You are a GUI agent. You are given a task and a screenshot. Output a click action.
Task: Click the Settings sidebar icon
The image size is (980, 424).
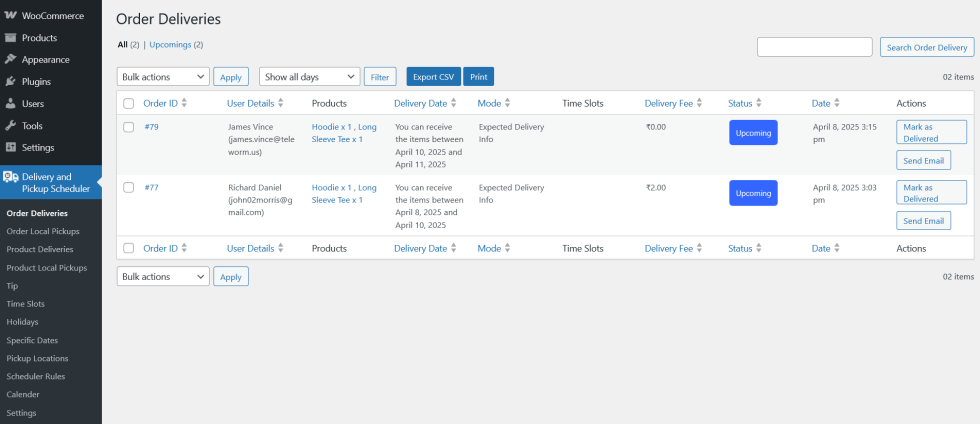coord(10,148)
